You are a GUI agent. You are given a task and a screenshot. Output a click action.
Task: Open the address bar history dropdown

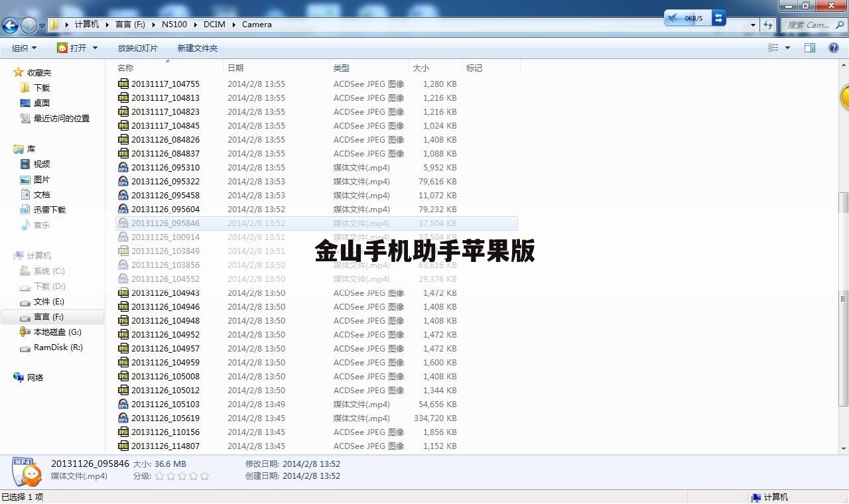click(x=753, y=25)
